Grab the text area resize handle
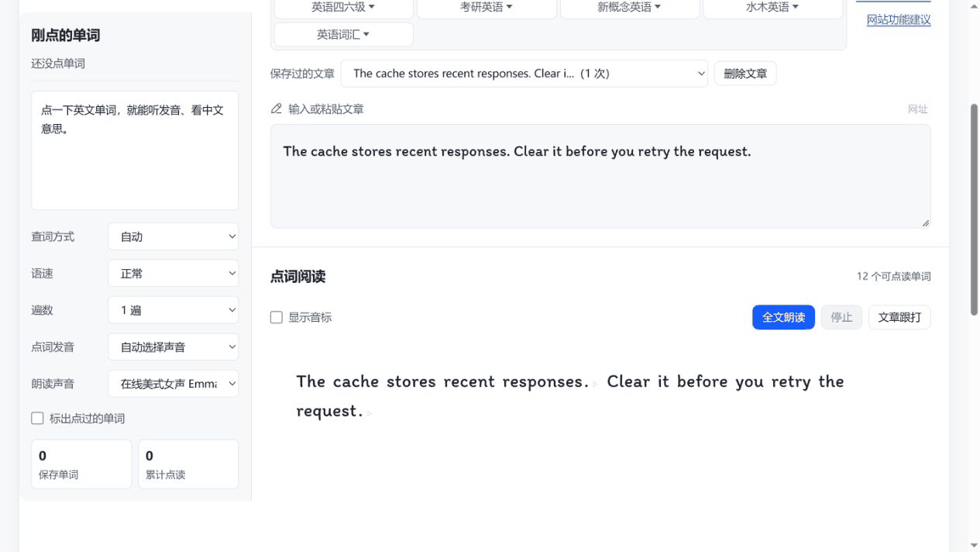The height and width of the screenshot is (552, 980). (x=925, y=223)
